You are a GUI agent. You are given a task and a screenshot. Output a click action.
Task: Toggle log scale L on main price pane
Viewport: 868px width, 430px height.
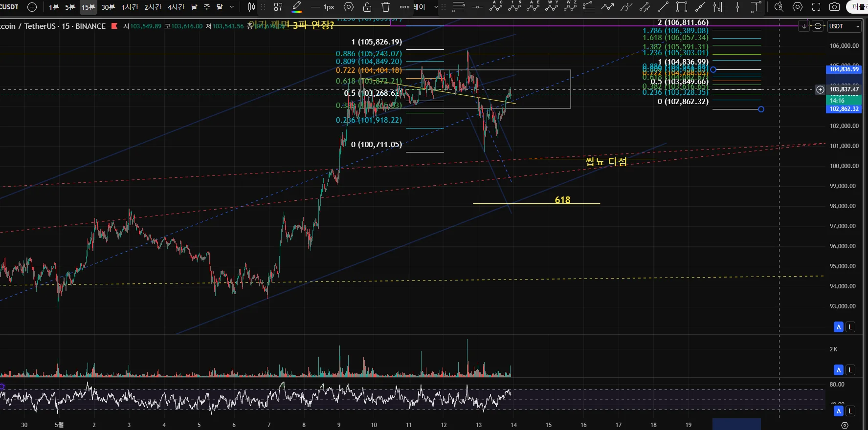point(850,327)
